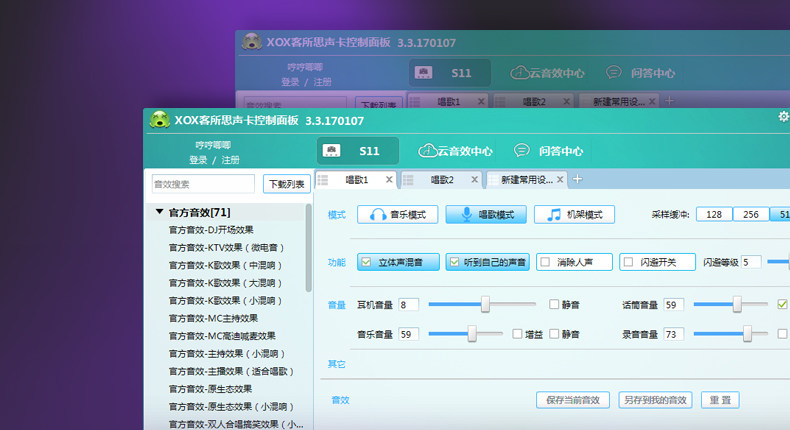The image size is (790, 430).
Task: Click grid icon on 唱歌2 tab
Action: click(408, 180)
